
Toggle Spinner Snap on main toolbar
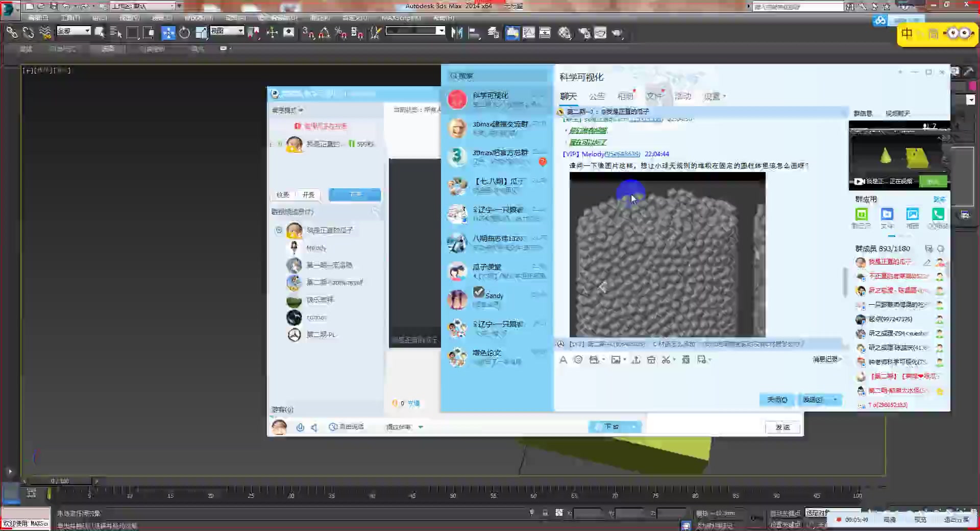click(357, 33)
